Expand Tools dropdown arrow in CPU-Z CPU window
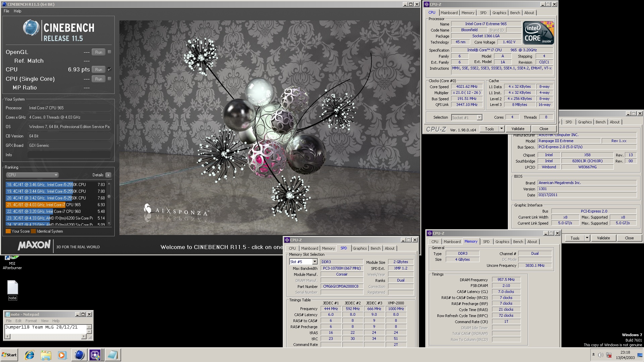 click(501, 129)
